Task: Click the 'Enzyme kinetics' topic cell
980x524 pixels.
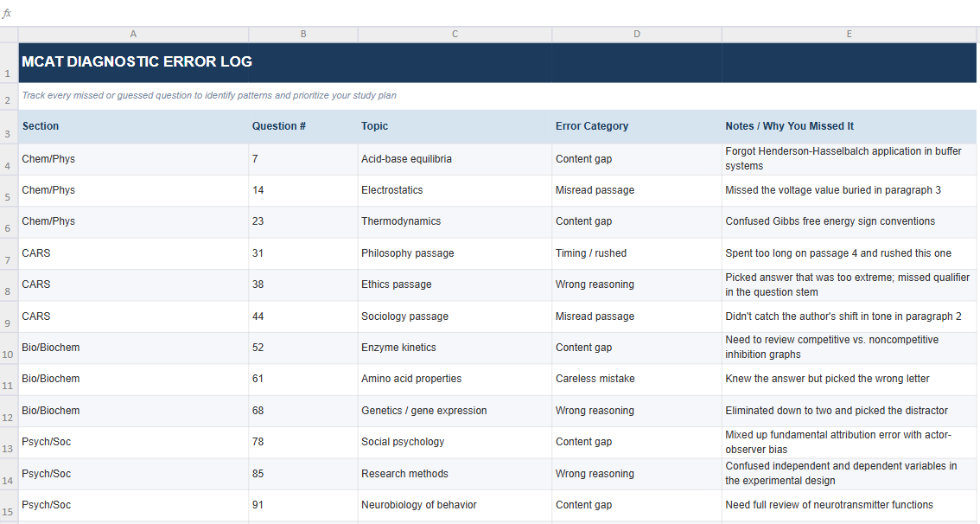Action: [x=455, y=348]
